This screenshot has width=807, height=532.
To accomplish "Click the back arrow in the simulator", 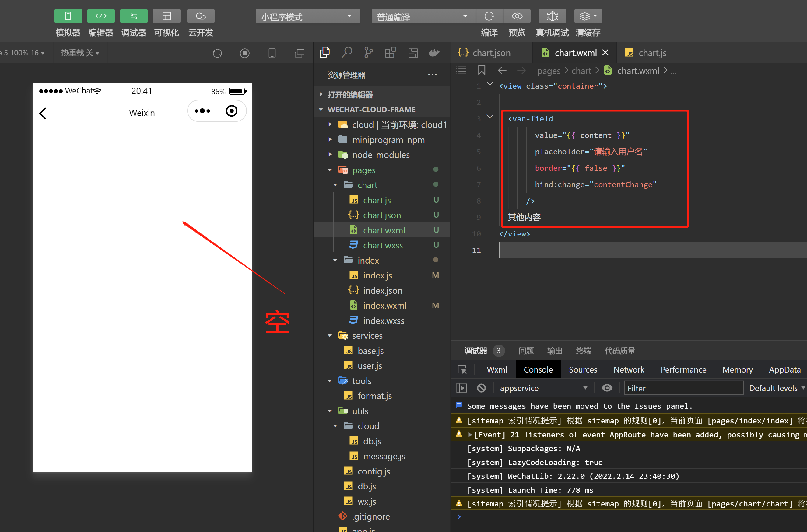I will [x=43, y=113].
